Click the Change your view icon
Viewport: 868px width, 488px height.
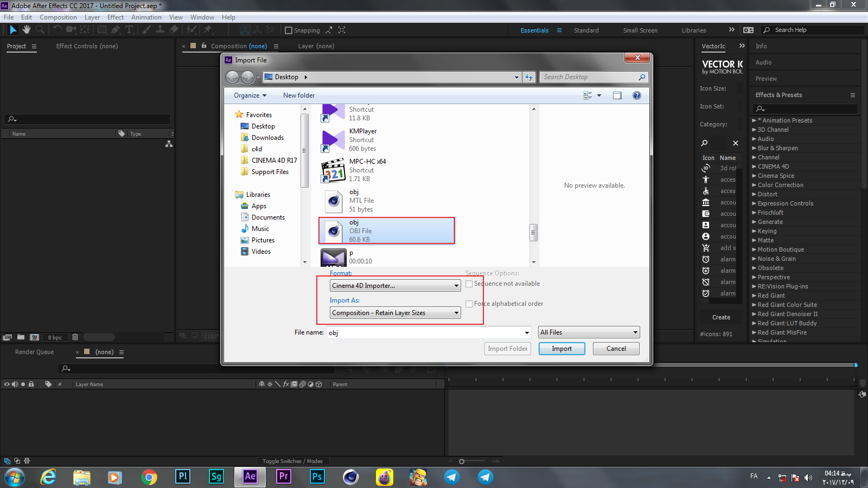click(x=588, y=95)
